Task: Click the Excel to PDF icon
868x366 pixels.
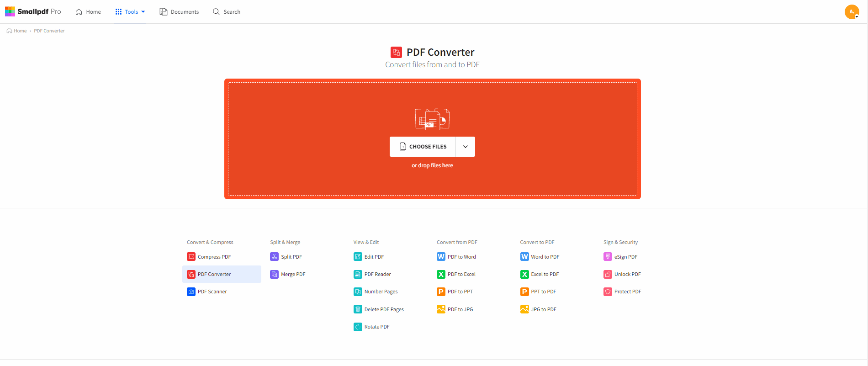Action: tap(524, 274)
